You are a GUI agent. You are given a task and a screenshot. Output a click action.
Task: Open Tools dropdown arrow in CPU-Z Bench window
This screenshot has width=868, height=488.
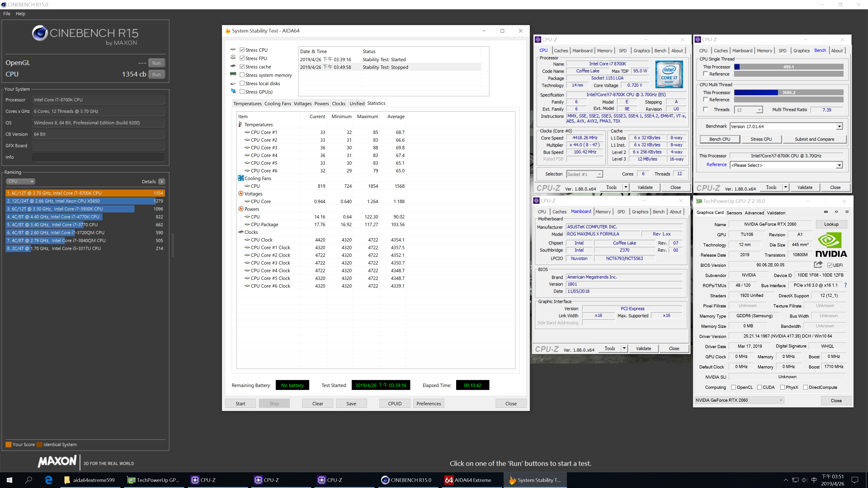[x=785, y=187]
